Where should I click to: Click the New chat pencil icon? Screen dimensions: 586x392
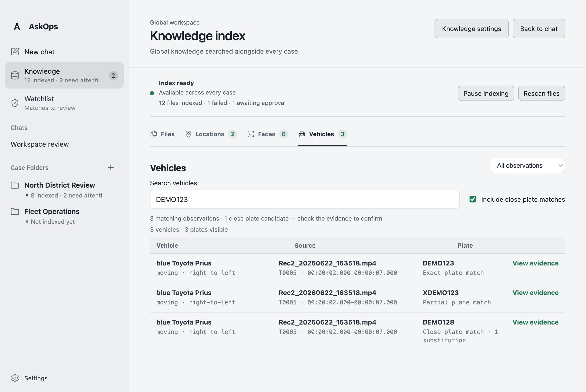point(15,52)
